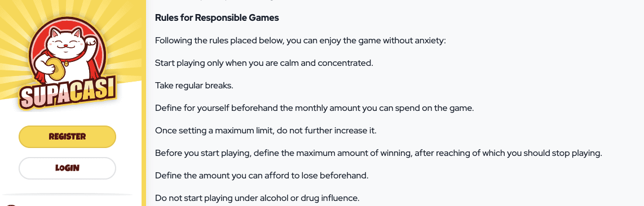Click the partially visible icon below Login

pos(11,205)
